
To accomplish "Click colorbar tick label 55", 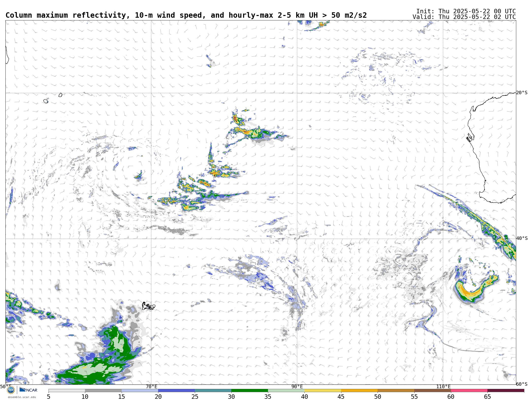I will 414,397.
